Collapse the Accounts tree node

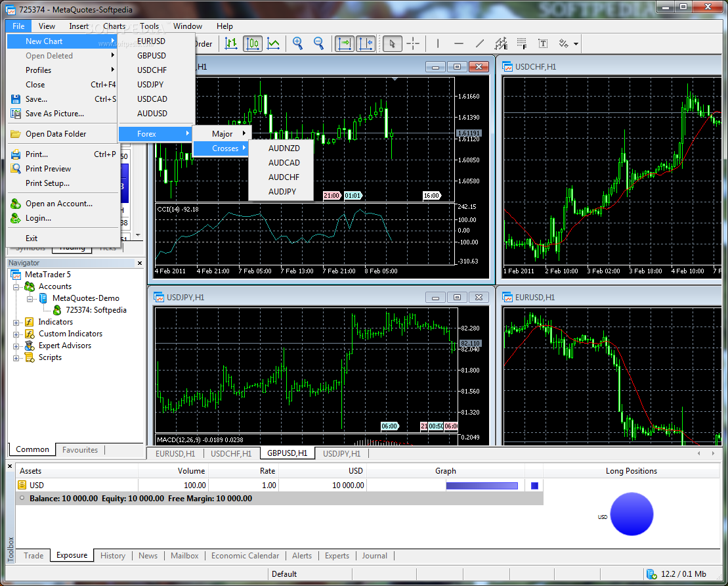pyautogui.click(x=16, y=286)
